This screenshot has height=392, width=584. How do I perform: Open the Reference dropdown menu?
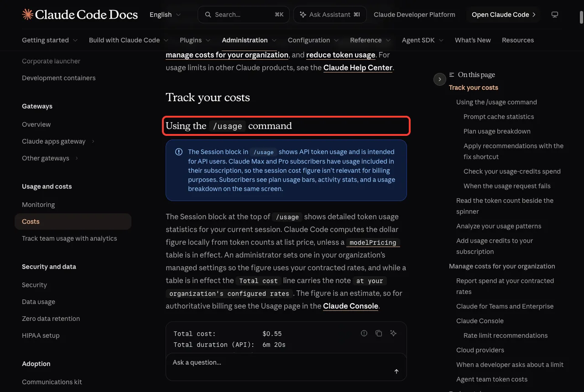click(x=370, y=40)
